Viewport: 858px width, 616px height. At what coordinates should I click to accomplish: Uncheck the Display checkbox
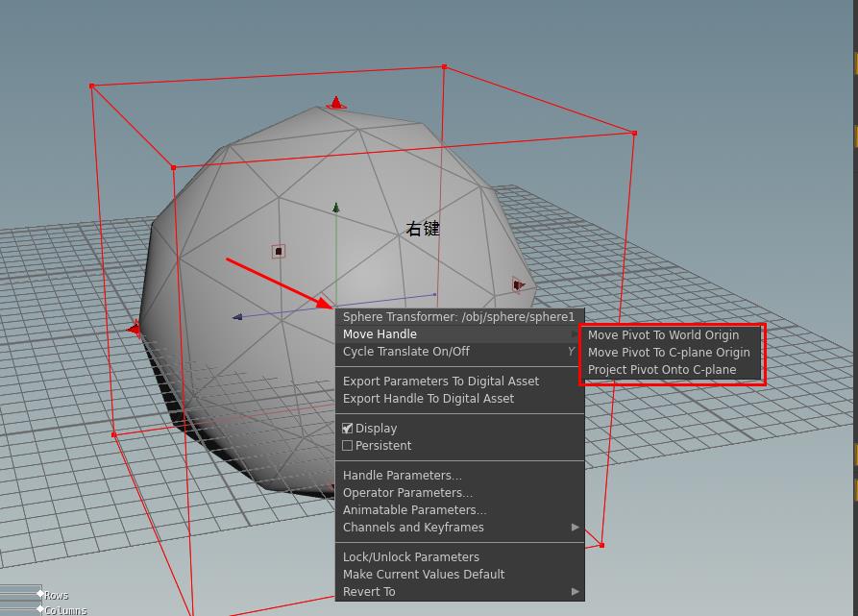coord(348,429)
